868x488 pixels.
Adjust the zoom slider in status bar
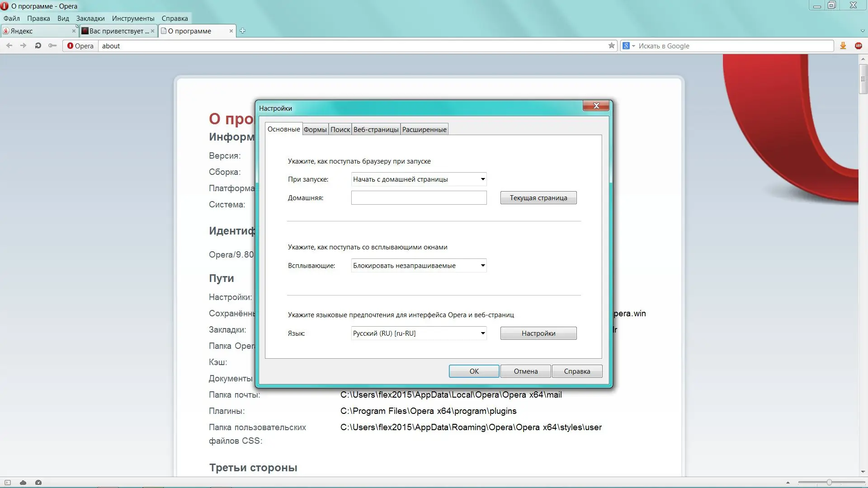829,483
